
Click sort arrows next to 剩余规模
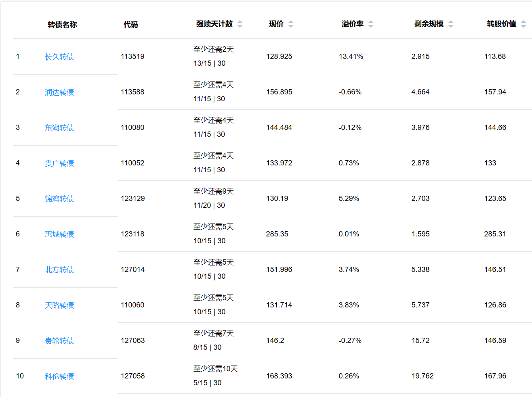tap(451, 24)
